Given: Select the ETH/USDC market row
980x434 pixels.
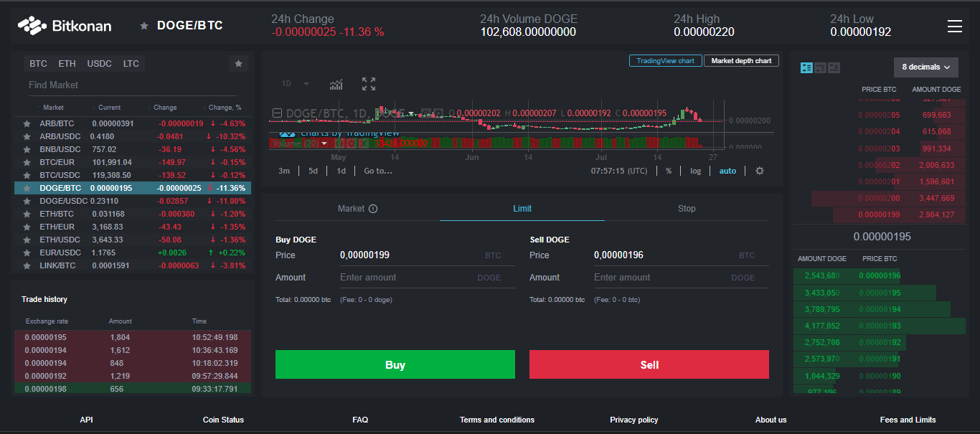Looking at the screenshot, I should pyautogui.click(x=133, y=240).
